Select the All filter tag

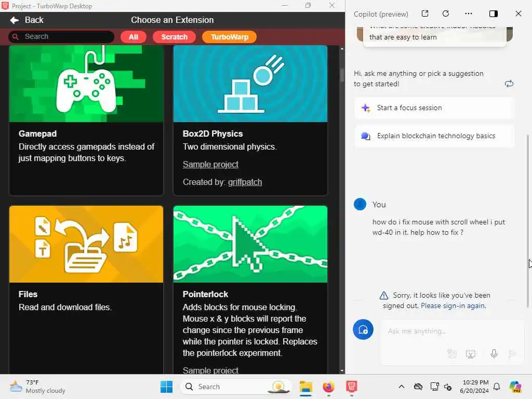(x=134, y=37)
